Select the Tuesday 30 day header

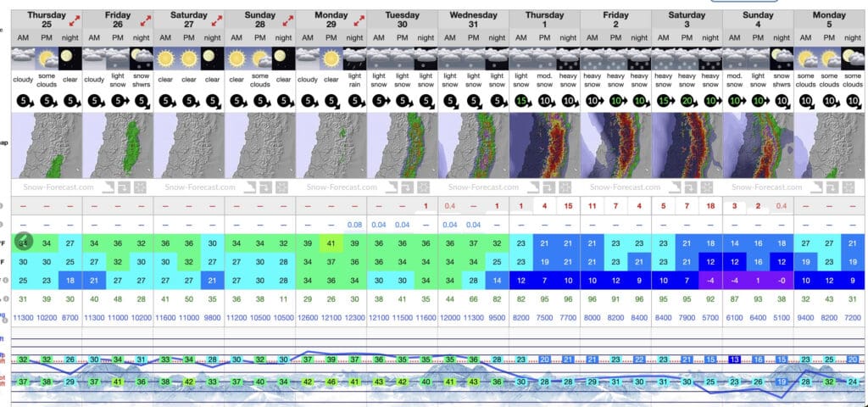(x=403, y=20)
